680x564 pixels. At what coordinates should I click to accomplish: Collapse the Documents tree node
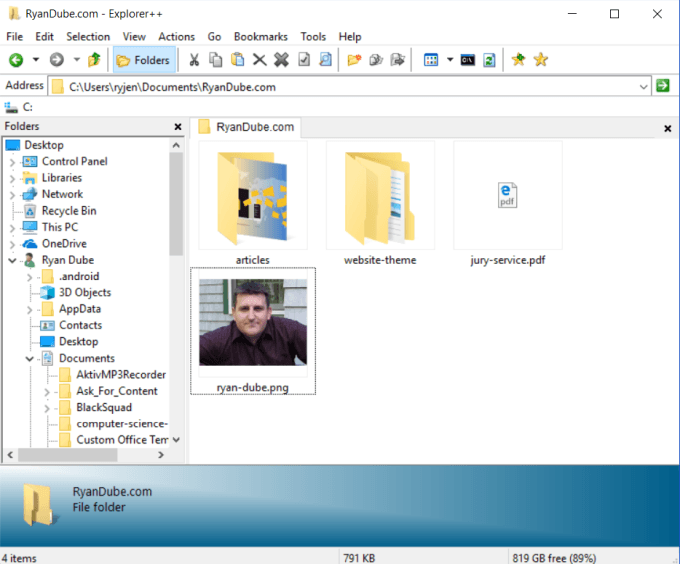[29, 359]
